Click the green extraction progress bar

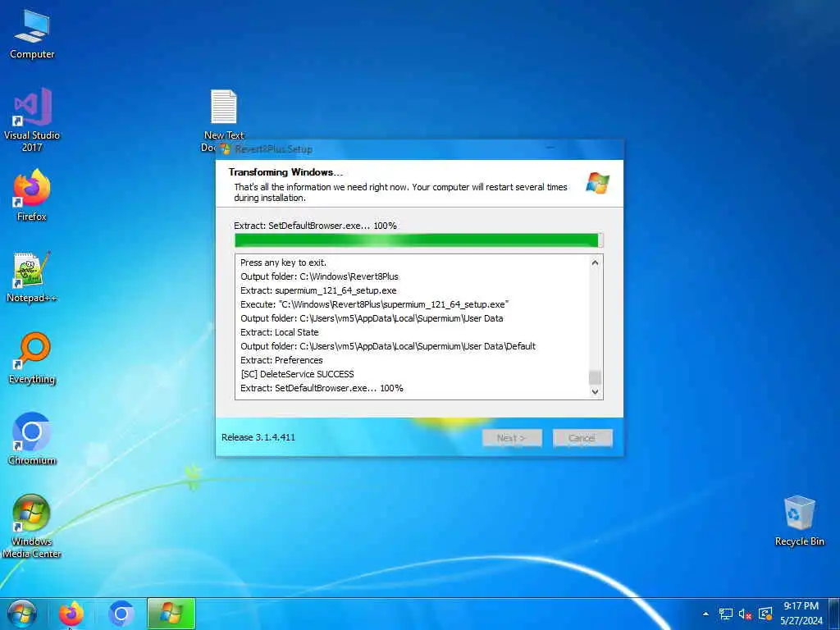(x=419, y=240)
